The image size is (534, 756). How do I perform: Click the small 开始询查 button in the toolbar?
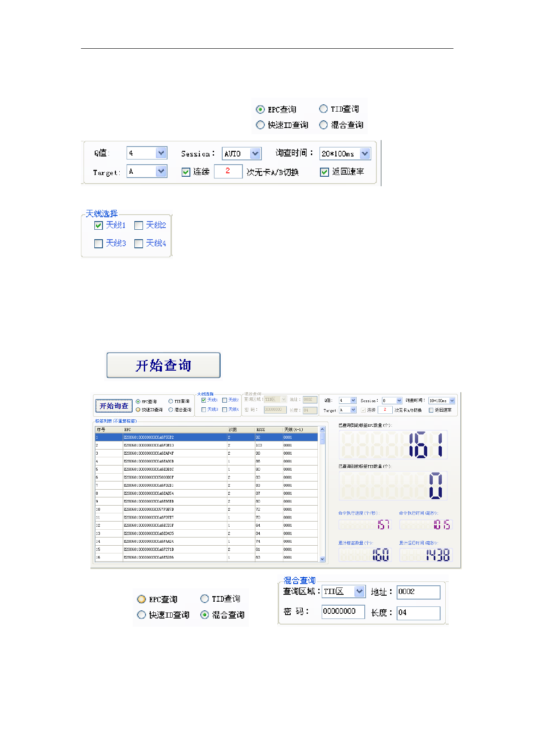(114, 406)
